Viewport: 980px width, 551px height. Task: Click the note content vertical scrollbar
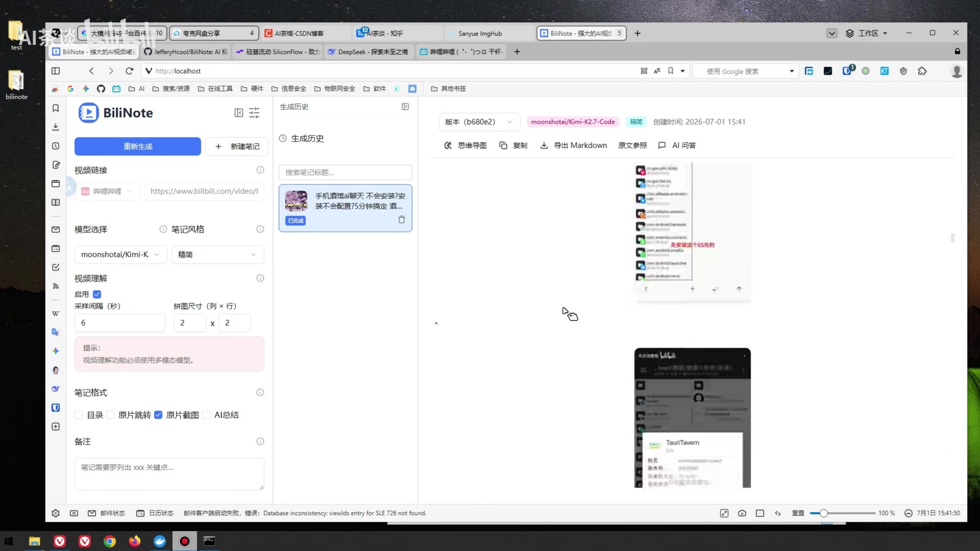(952, 238)
